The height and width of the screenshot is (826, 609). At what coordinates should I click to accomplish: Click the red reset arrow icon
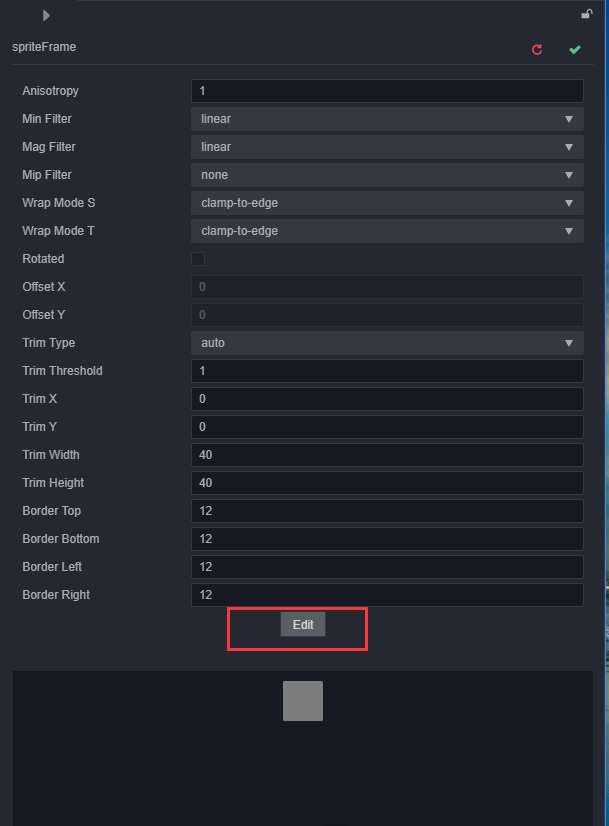537,49
